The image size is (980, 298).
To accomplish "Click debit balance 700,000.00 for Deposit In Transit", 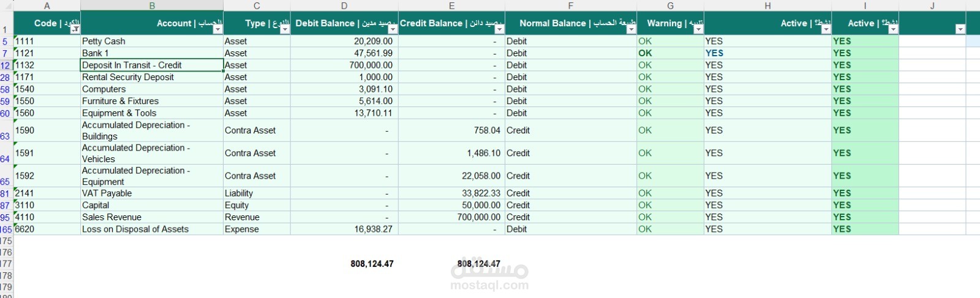I will [x=344, y=65].
